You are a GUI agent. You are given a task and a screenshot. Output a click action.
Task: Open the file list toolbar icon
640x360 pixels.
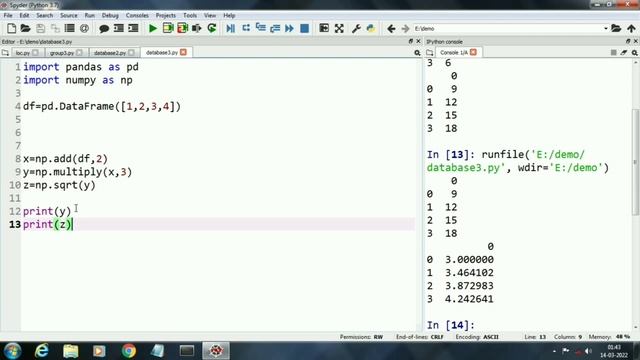[70, 28]
